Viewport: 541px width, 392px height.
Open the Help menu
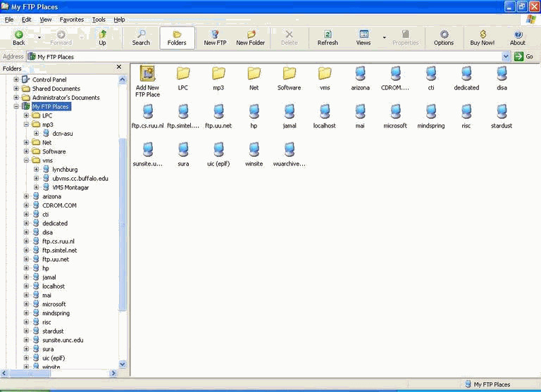[119, 20]
